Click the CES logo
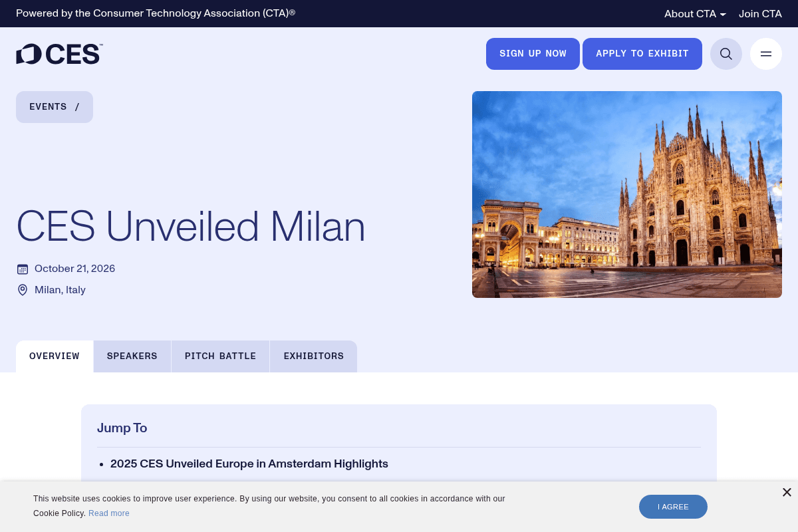The image size is (798, 532). pos(59,54)
